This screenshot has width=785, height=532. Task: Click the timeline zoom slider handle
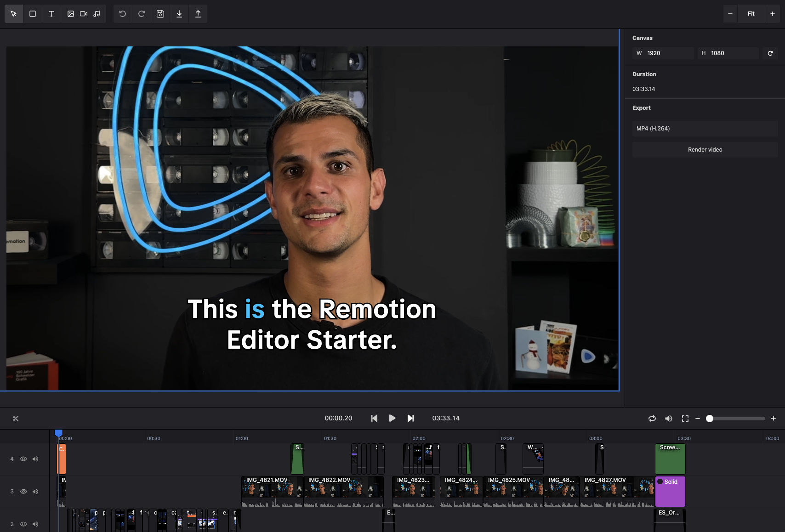[x=710, y=419]
